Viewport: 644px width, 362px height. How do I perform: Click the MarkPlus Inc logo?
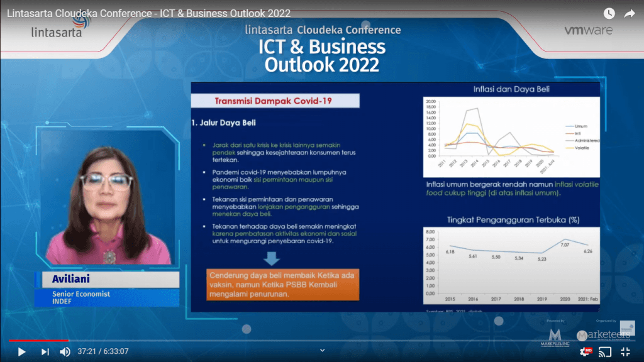(555, 337)
